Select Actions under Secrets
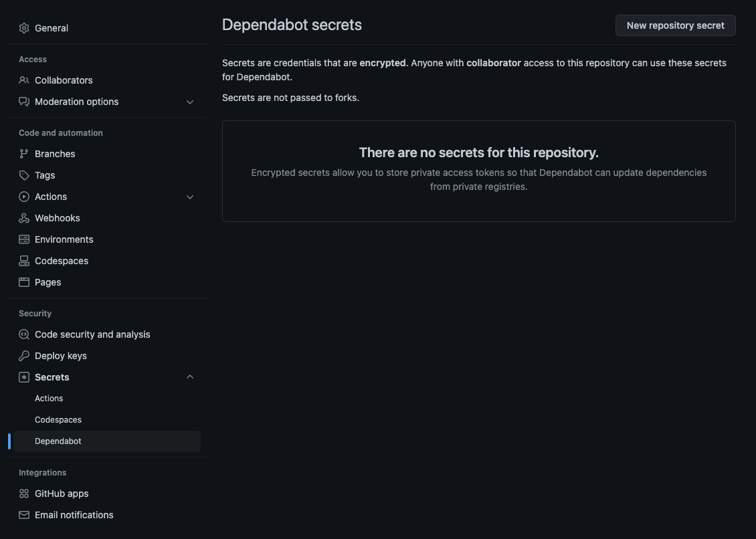 (107, 398)
